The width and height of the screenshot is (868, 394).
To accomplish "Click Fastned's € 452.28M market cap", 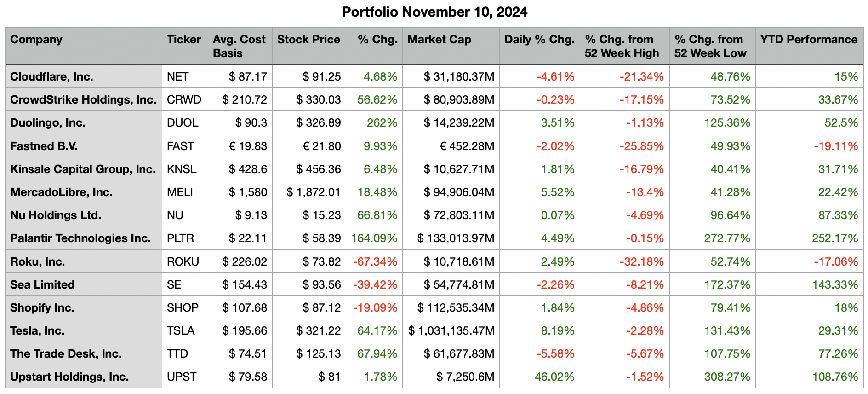I will pyautogui.click(x=467, y=146).
